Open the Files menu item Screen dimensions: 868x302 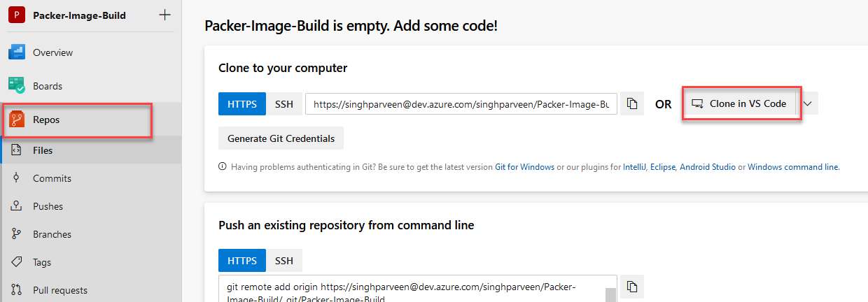43,150
